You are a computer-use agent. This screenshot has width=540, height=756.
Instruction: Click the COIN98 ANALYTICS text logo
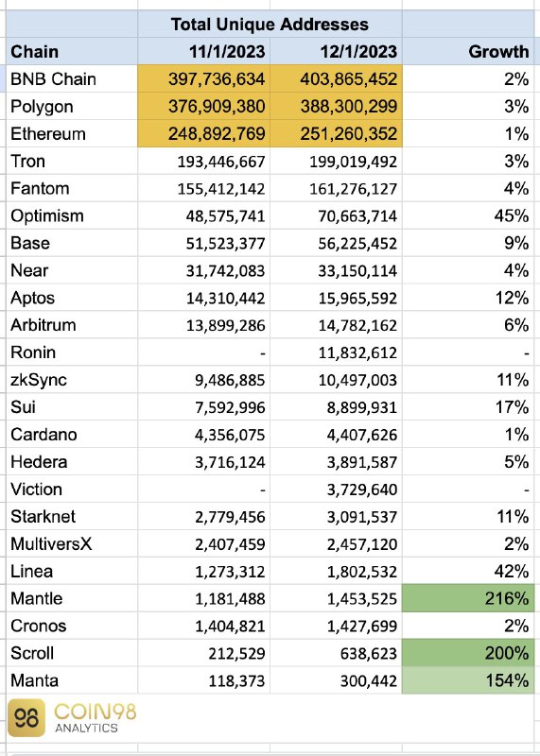click(x=96, y=717)
